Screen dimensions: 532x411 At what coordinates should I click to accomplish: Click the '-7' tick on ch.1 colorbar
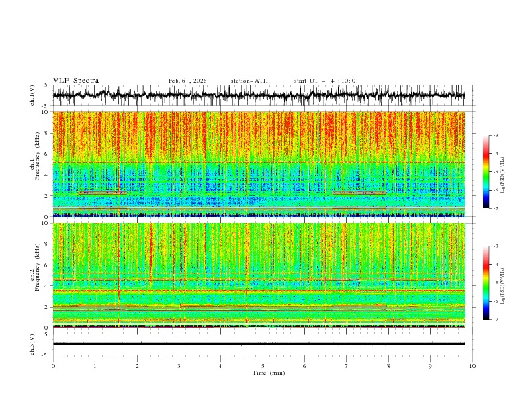pyautogui.click(x=495, y=208)
